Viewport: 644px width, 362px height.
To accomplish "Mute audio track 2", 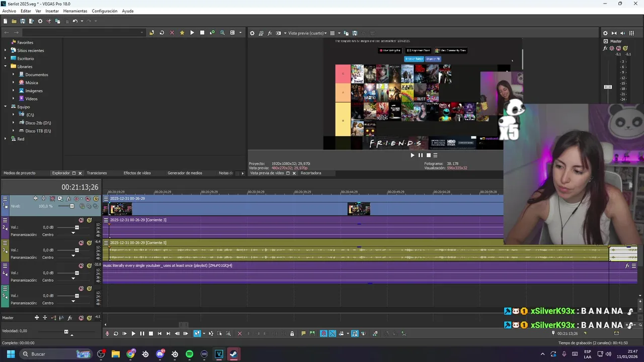I will (81, 220).
